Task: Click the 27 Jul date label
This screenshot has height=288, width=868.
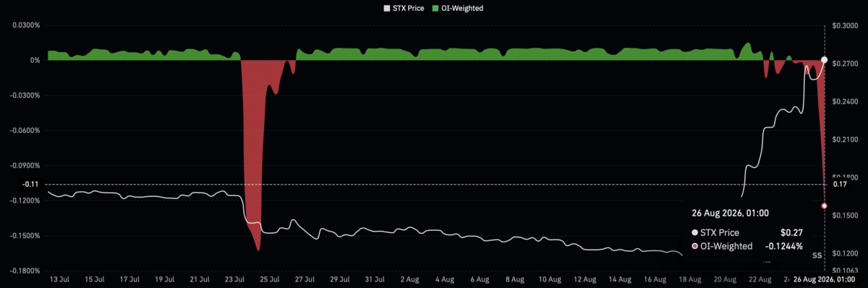Action: point(305,279)
